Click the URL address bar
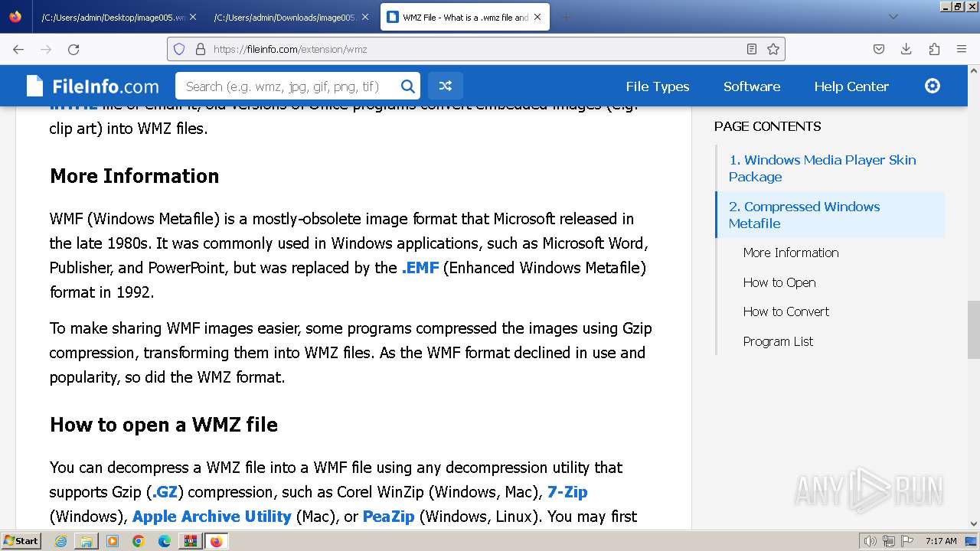Viewport: 980px width, 551px height. pos(475,49)
